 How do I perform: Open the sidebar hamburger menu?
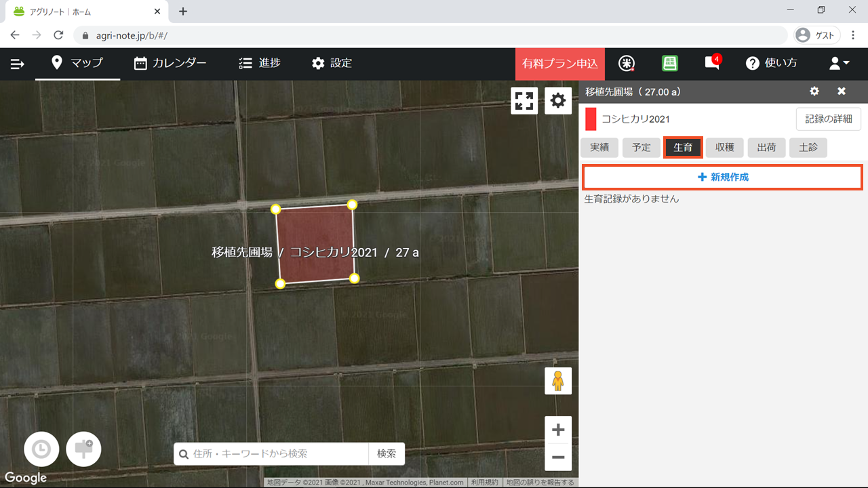(18, 64)
